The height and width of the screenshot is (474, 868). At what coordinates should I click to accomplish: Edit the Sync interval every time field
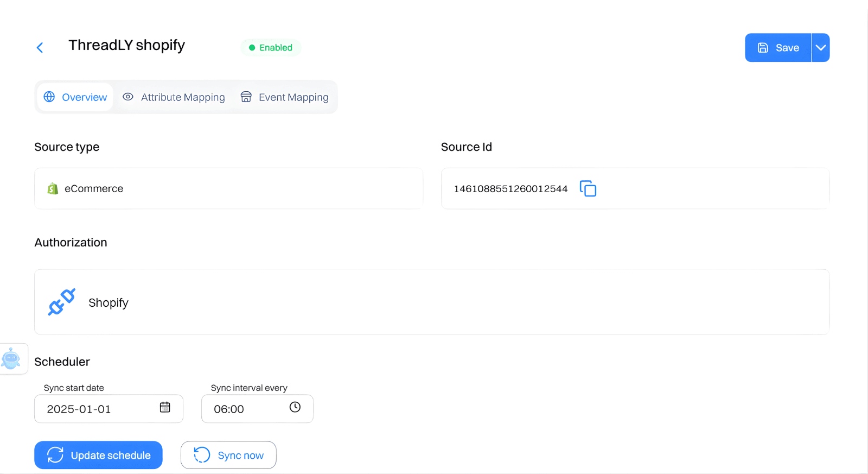[x=257, y=409]
